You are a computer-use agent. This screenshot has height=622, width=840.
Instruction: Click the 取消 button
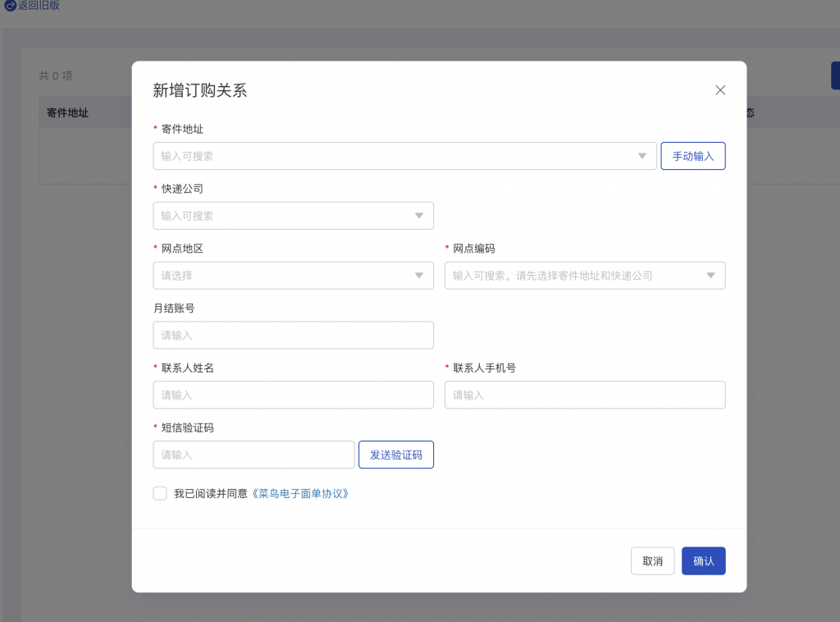tap(652, 561)
